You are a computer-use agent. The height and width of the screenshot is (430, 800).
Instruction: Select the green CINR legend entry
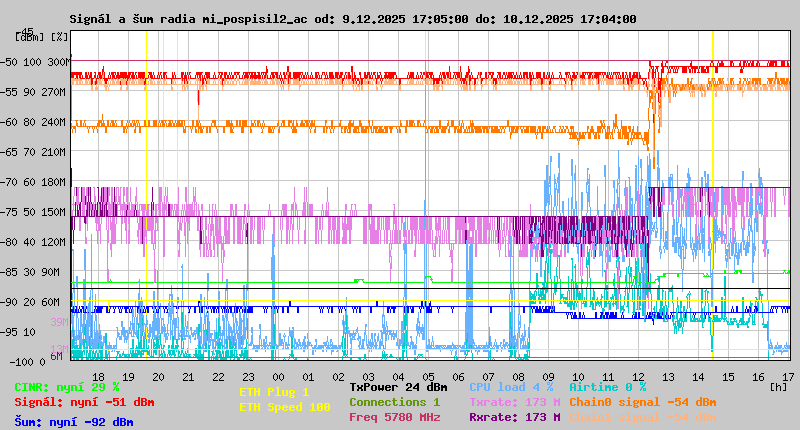pyautogui.click(x=67, y=386)
